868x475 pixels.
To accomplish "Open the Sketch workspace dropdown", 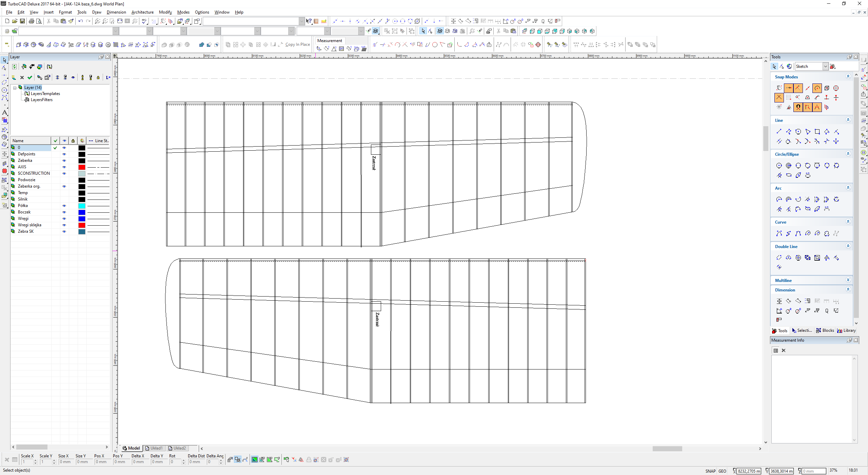I will pyautogui.click(x=825, y=66).
